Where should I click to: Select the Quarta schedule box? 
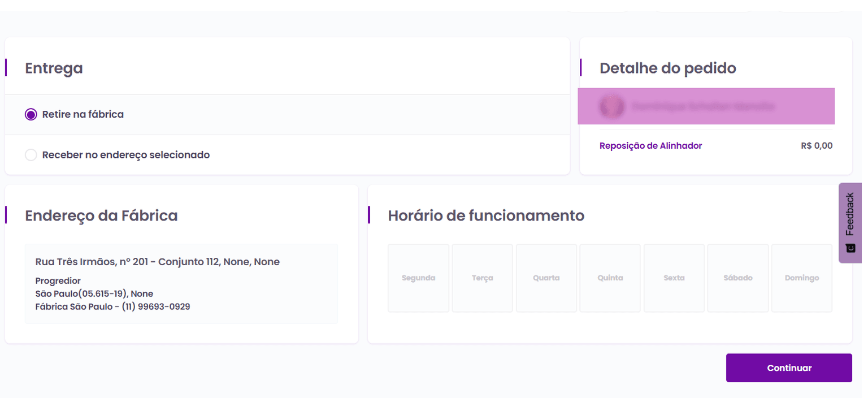[546, 278]
